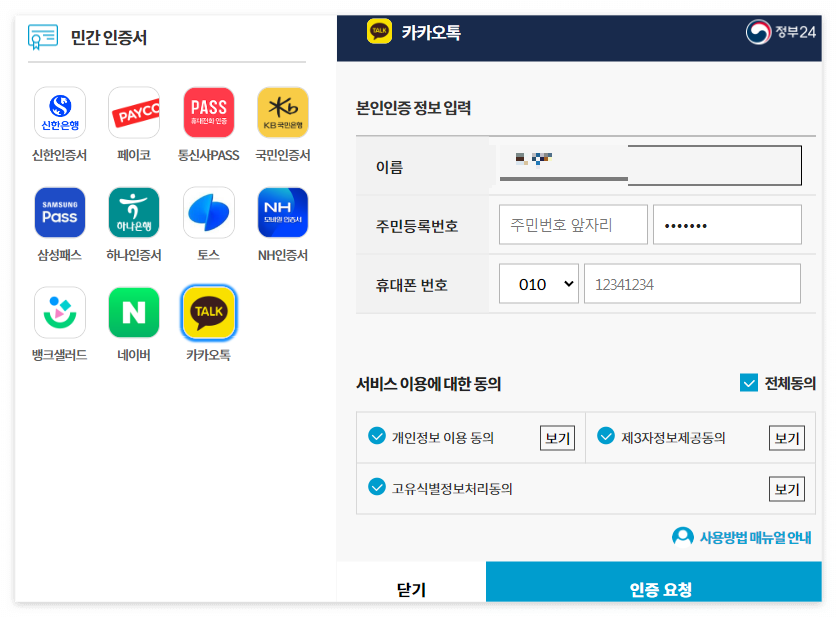Choose the 하나인증서 green icon
This screenshot has height=617, width=837.
(x=134, y=212)
